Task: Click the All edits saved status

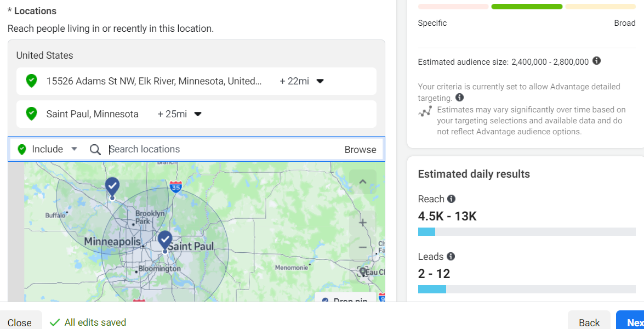Action: tap(88, 322)
